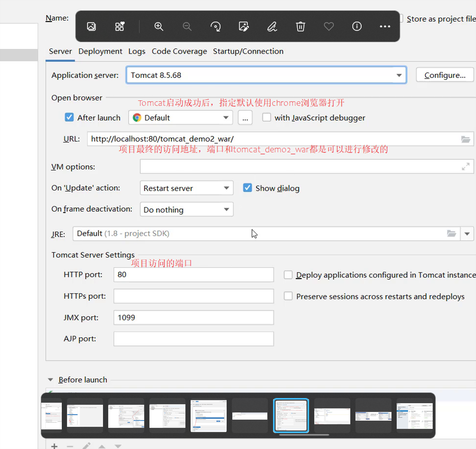476x449 pixels.
Task: Select the draw/markup pen icon
Action: [x=272, y=26]
